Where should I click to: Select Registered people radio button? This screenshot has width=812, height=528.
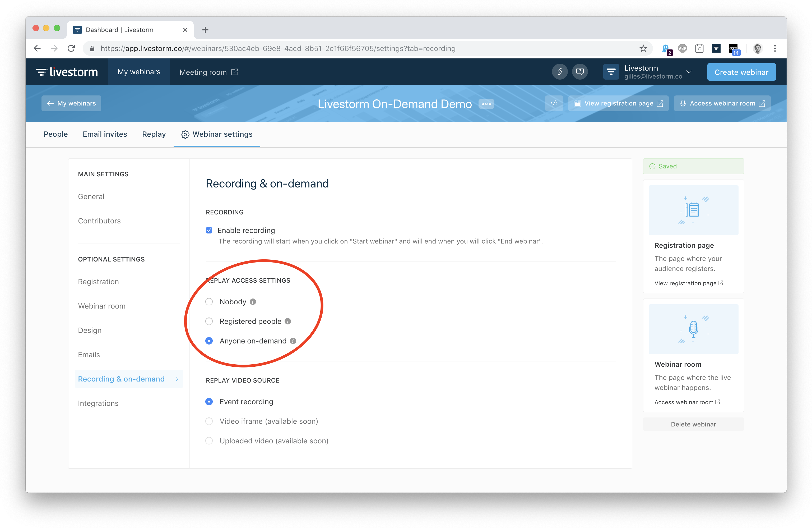click(x=209, y=321)
